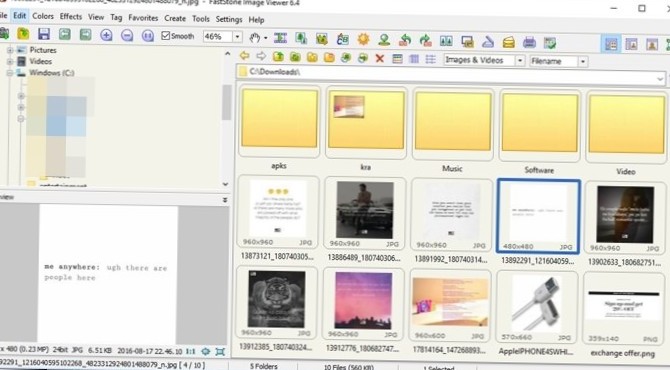Click the Open file toolbar icon
Image resolution: width=670 pixels, height=370 pixels.
click(23, 34)
